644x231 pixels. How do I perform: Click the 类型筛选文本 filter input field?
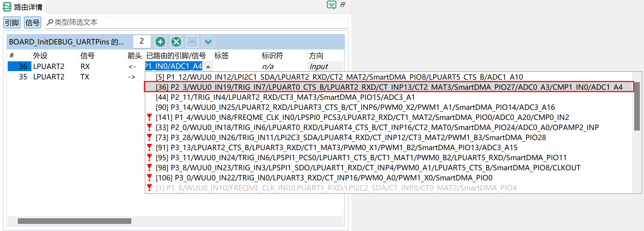[x=195, y=23]
